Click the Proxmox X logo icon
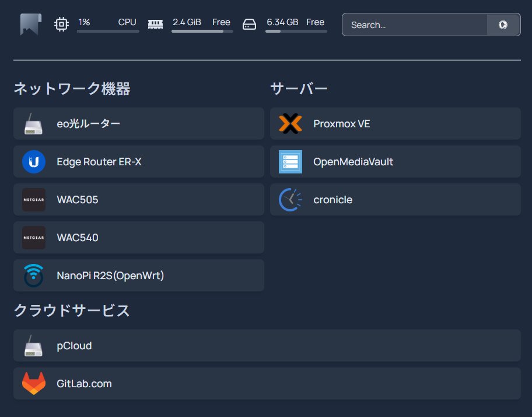The image size is (532, 417). pos(290,124)
